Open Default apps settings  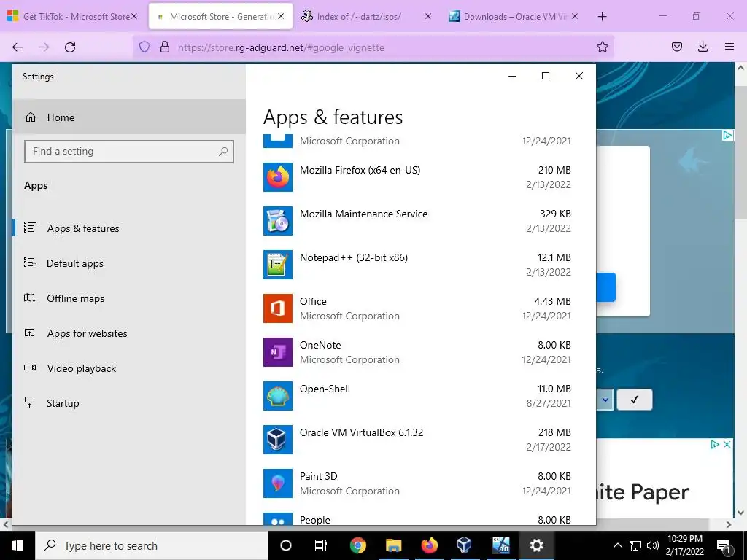click(129, 263)
